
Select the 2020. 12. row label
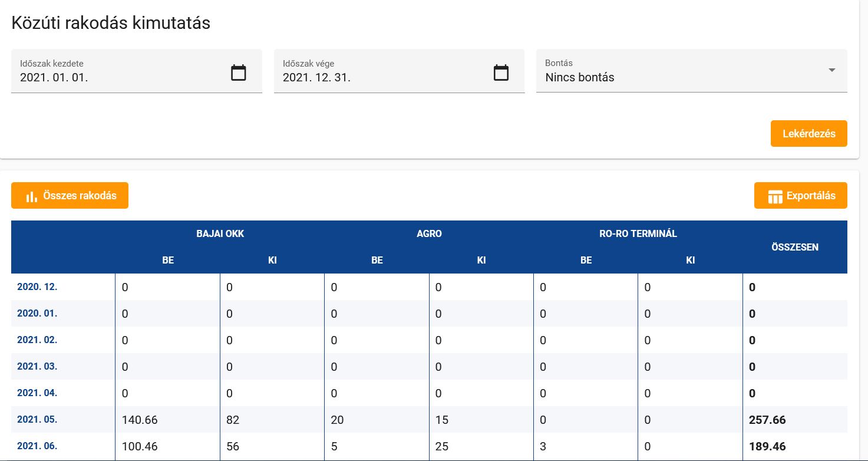(37, 287)
